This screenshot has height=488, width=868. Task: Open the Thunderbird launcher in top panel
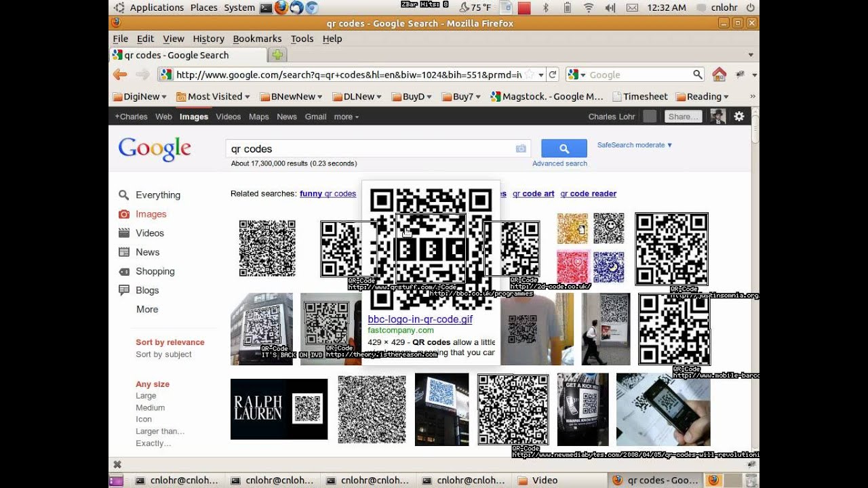click(x=296, y=7)
